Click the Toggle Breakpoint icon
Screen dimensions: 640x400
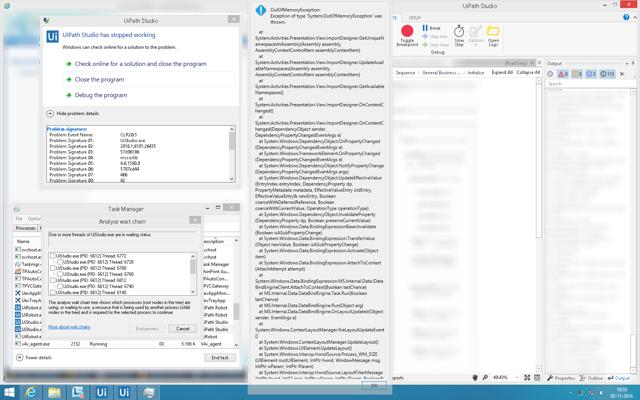407,33
